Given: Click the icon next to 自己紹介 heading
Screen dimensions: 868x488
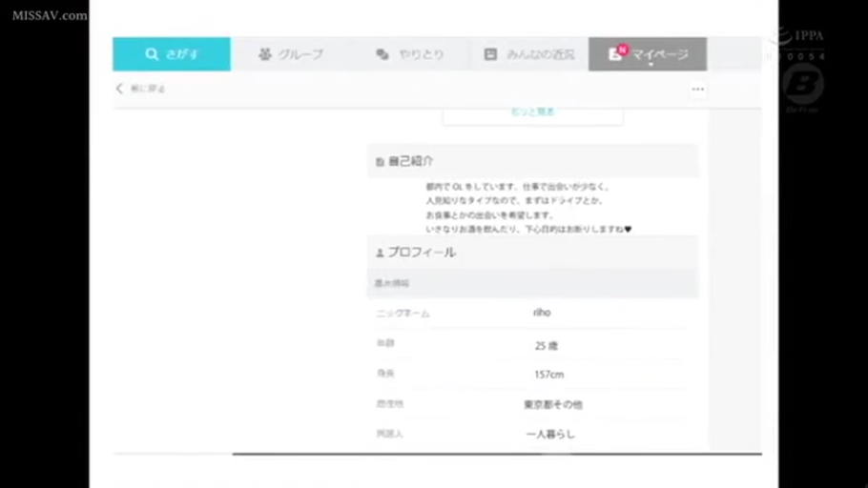Looking at the screenshot, I should (380, 163).
